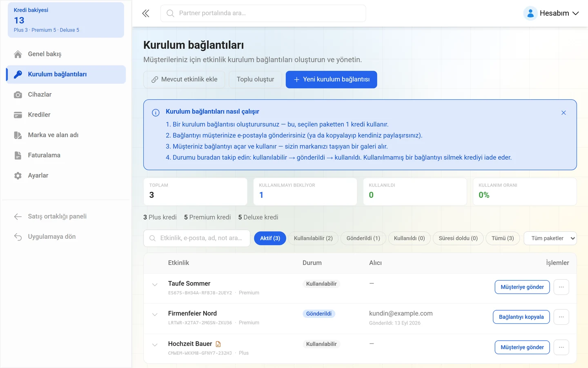This screenshot has width=588, height=368.
Task: Open the Hesabım account menu
Action: tap(551, 13)
